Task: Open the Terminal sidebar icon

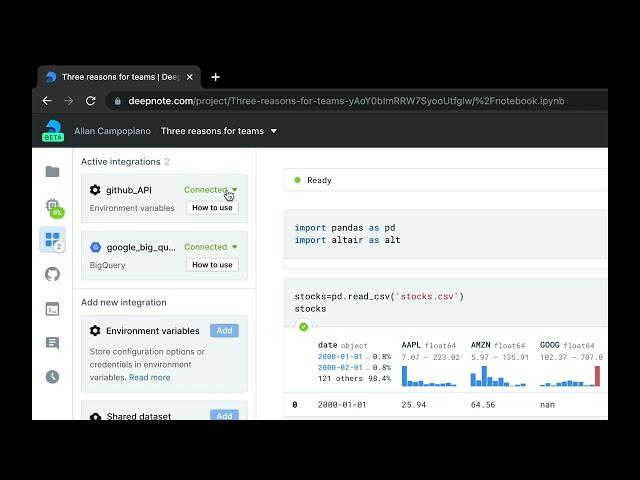Action: (52, 309)
